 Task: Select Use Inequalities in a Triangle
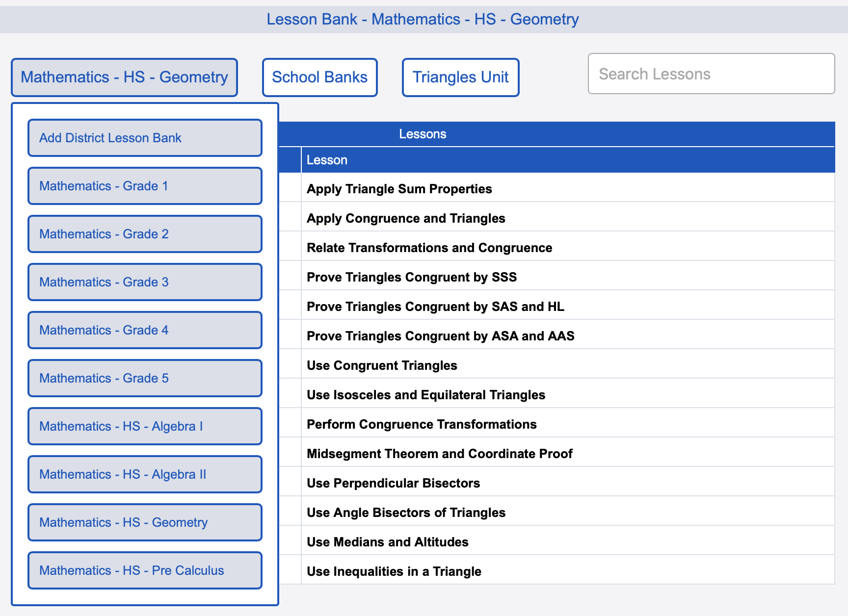click(x=394, y=571)
